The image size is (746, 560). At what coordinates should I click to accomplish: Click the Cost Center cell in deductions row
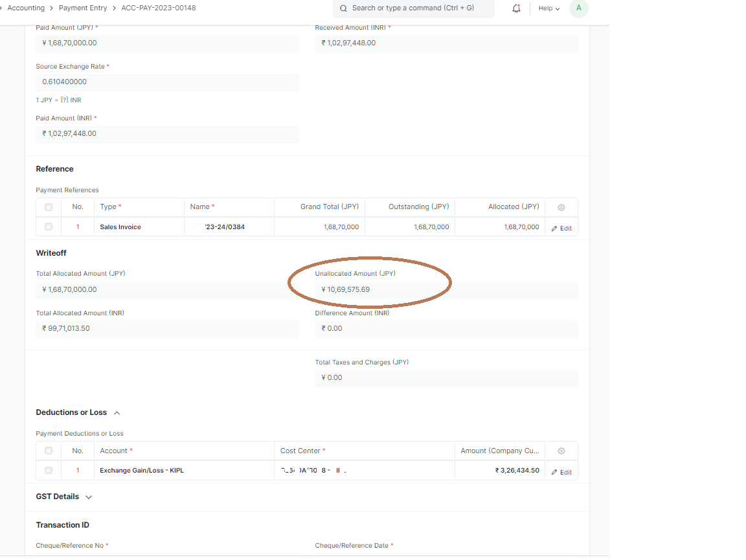pyautogui.click(x=365, y=471)
